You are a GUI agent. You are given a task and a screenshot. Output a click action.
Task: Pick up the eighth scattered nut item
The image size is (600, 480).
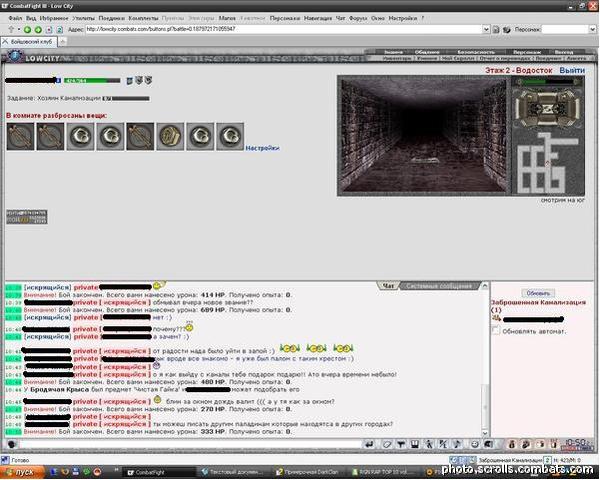click(x=230, y=136)
